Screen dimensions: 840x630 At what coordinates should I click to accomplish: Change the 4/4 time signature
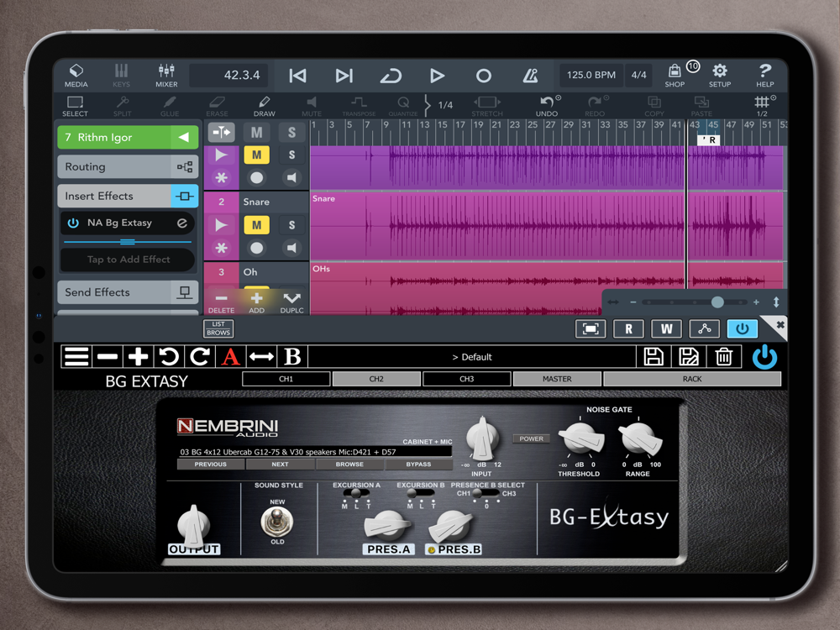(638, 75)
